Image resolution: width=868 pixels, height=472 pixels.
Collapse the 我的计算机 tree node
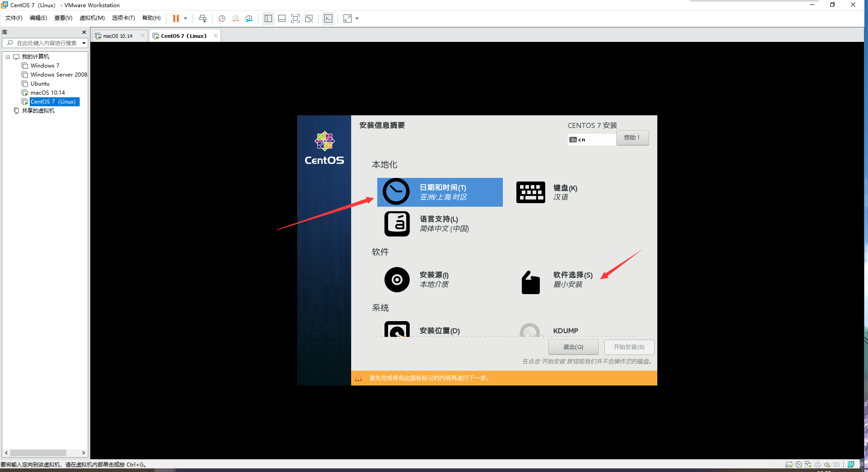tap(8, 57)
